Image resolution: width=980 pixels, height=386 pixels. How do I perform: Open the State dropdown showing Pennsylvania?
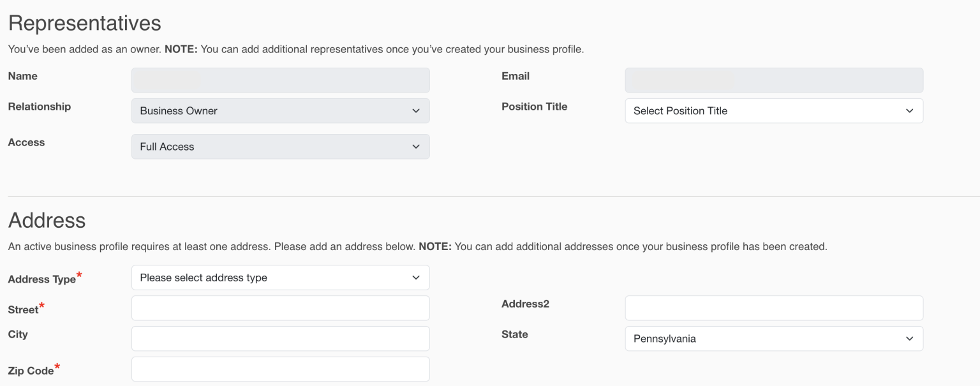(x=774, y=338)
